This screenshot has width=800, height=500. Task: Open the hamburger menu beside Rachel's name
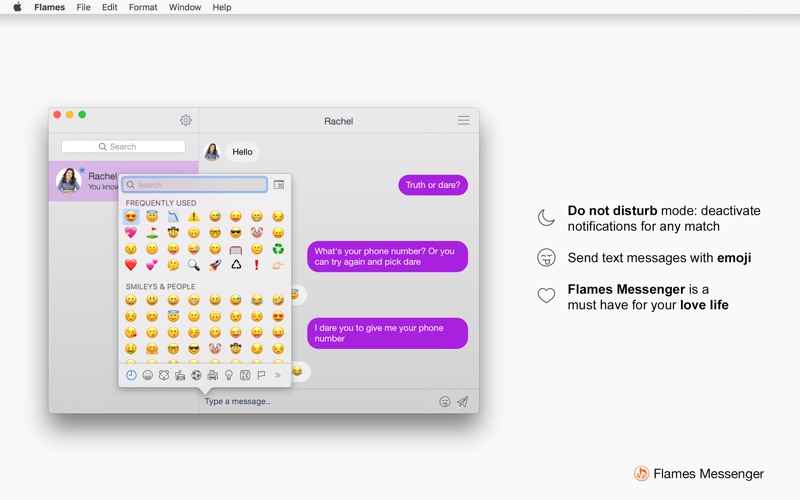point(463,120)
